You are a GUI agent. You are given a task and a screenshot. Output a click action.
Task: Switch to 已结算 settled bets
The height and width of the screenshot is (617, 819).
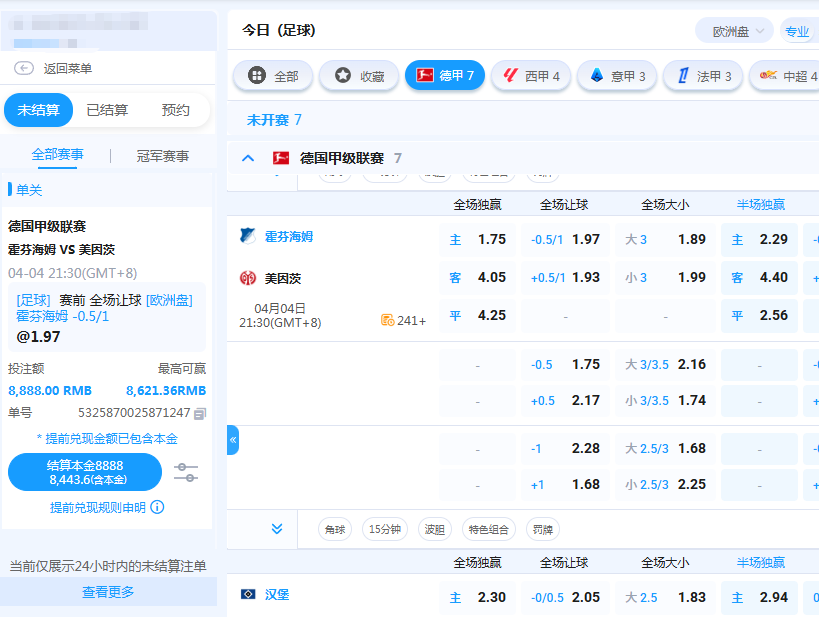pyautogui.click(x=107, y=110)
